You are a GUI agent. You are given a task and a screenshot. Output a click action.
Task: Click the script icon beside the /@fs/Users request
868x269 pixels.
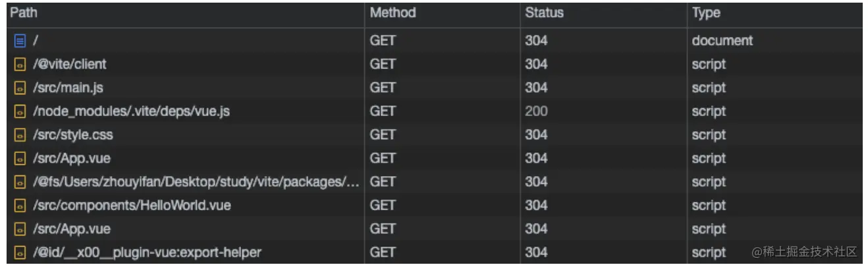[20, 182]
